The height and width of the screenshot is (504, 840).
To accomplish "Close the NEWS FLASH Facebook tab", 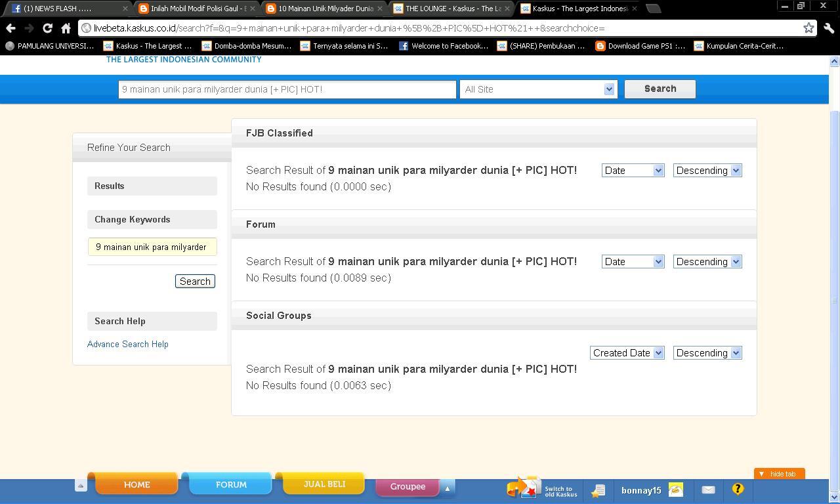I will coord(125,9).
